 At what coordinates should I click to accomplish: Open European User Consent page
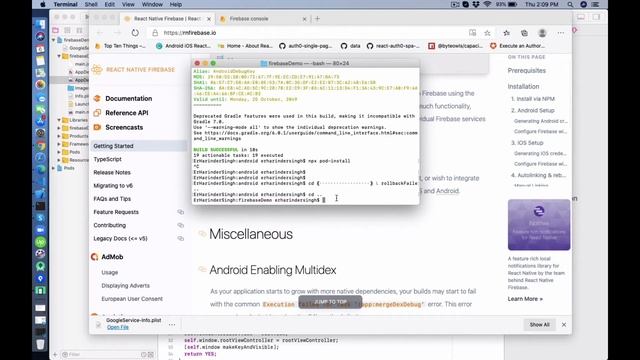pyautogui.click(x=132, y=299)
